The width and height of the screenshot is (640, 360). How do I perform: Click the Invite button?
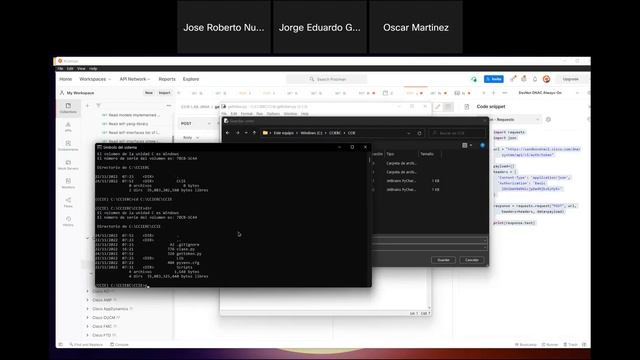click(x=494, y=79)
